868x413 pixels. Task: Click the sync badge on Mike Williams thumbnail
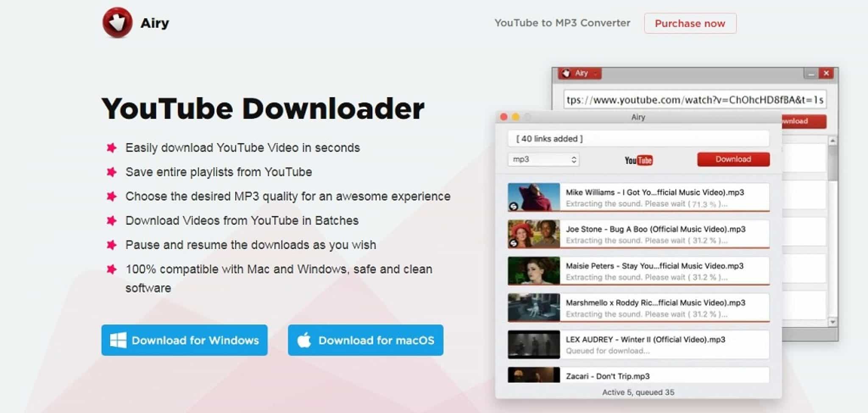(513, 206)
